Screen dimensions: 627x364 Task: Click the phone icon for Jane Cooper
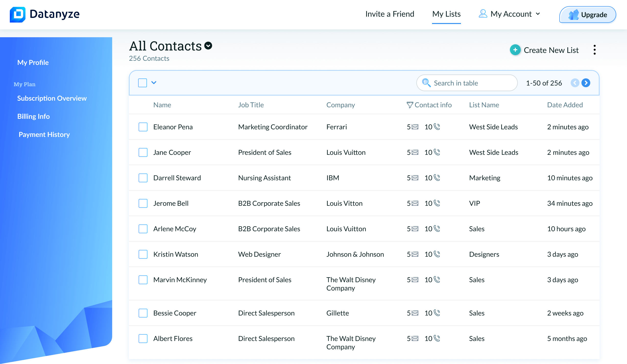point(437,152)
